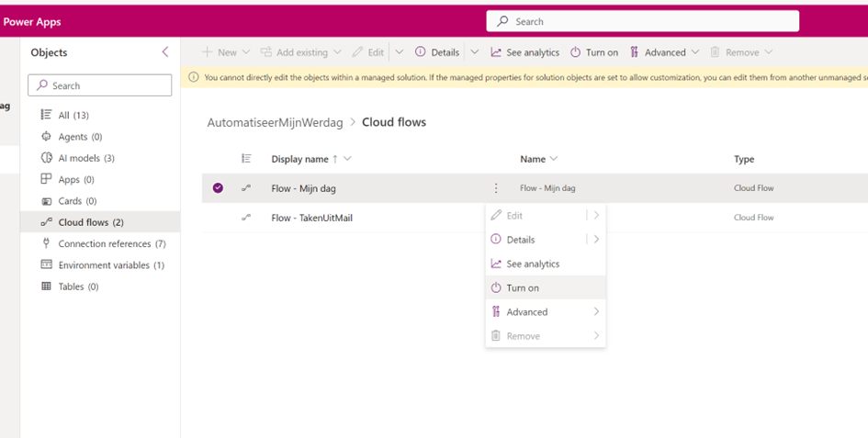Expand the dropdown arrow next to Edit in the toolbar
The image size is (868, 438).
(x=400, y=52)
